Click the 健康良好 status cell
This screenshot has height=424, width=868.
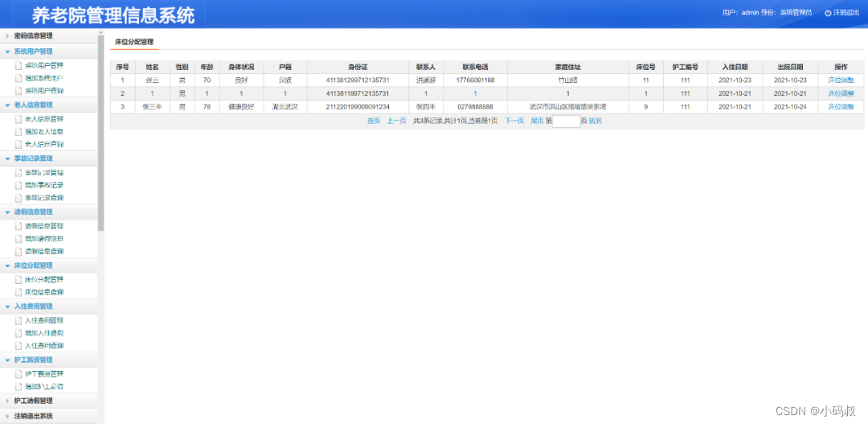tap(241, 107)
